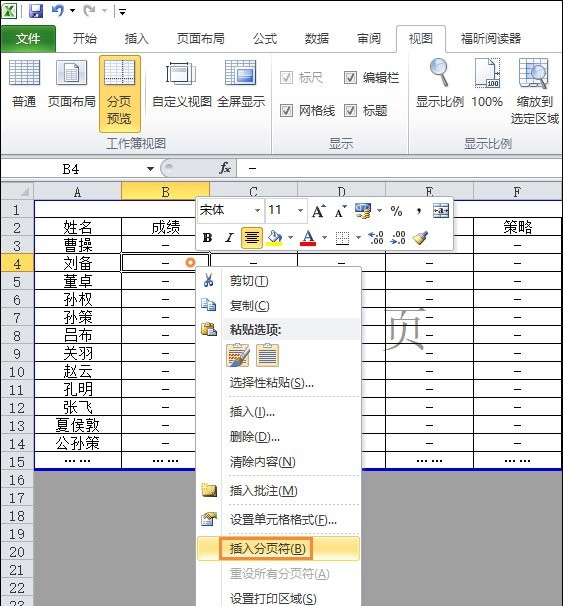The height and width of the screenshot is (606, 563).
Task: Open fill color dropdown arrow
Action: tap(290, 237)
